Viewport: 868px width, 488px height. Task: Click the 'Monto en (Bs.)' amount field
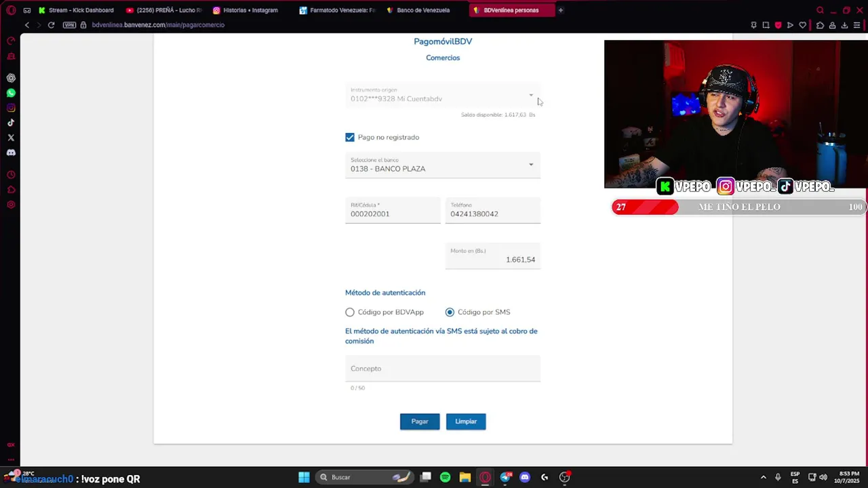click(x=493, y=256)
